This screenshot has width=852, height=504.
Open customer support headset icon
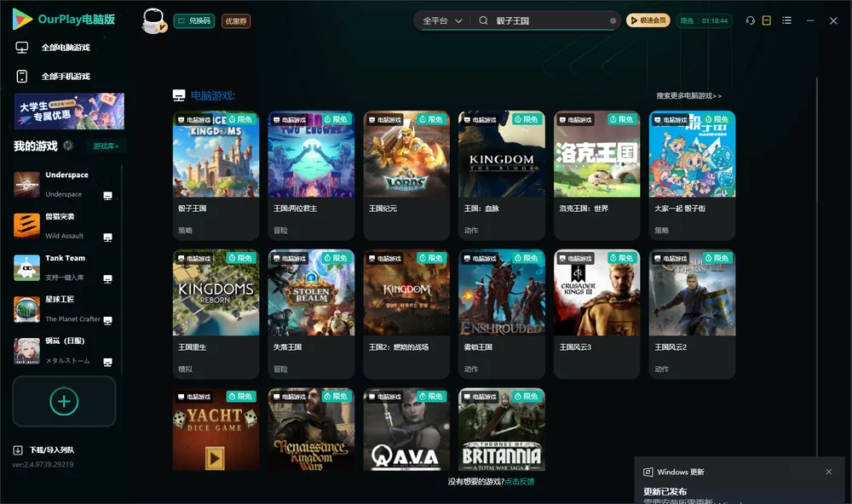point(751,20)
